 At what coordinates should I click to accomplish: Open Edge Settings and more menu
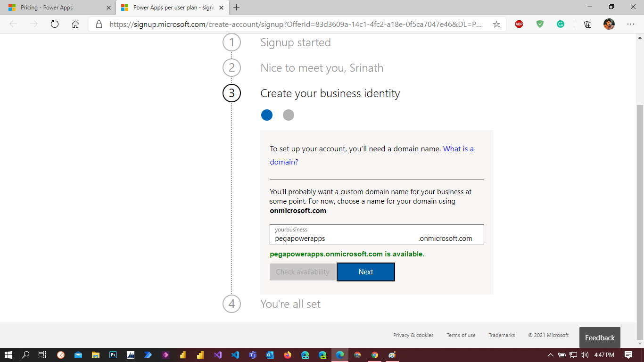[x=631, y=25]
